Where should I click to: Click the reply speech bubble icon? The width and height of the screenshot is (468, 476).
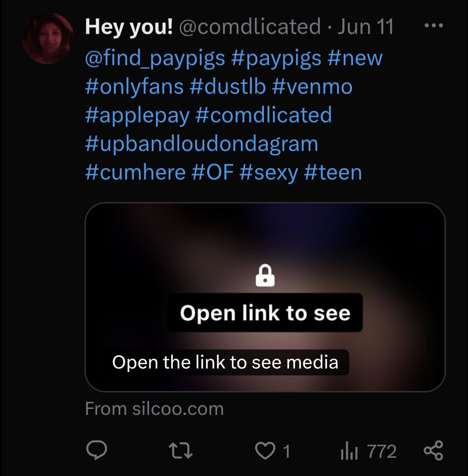(x=97, y=451)
